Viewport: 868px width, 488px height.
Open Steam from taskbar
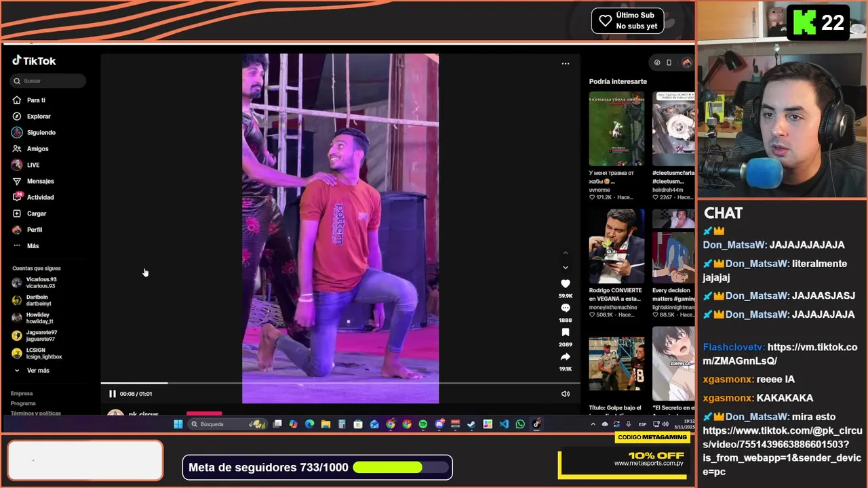point(471,424)
